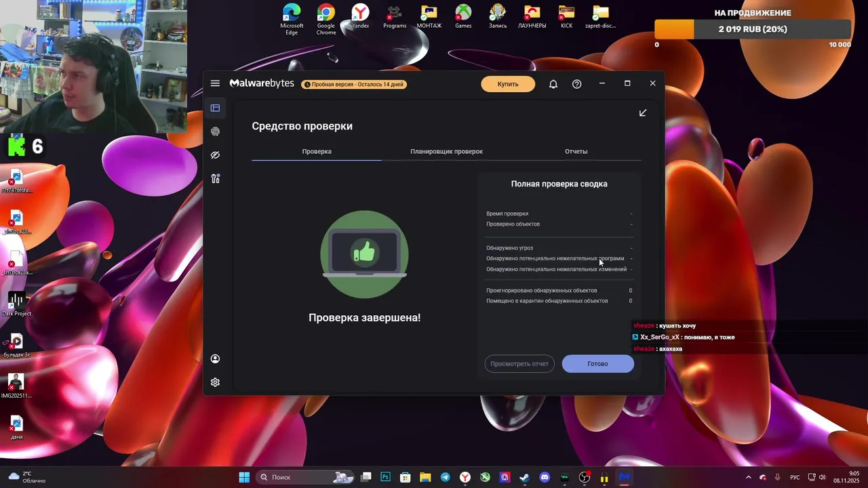Open the account profile sidebar icon
The width and height of the screenshot is (868, 488).
pos(215,359)
